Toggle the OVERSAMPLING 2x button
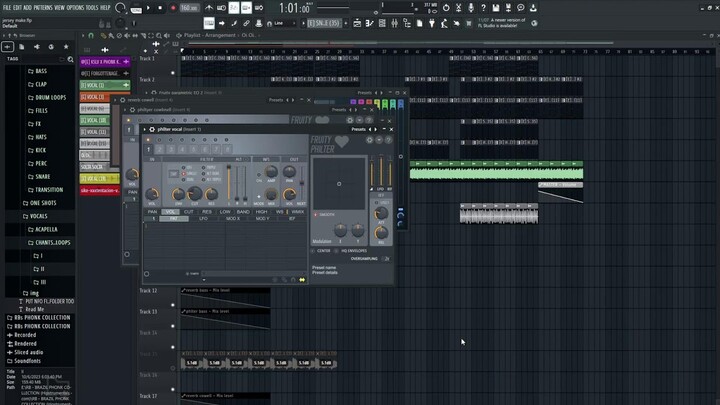 [x=387, y=259]
